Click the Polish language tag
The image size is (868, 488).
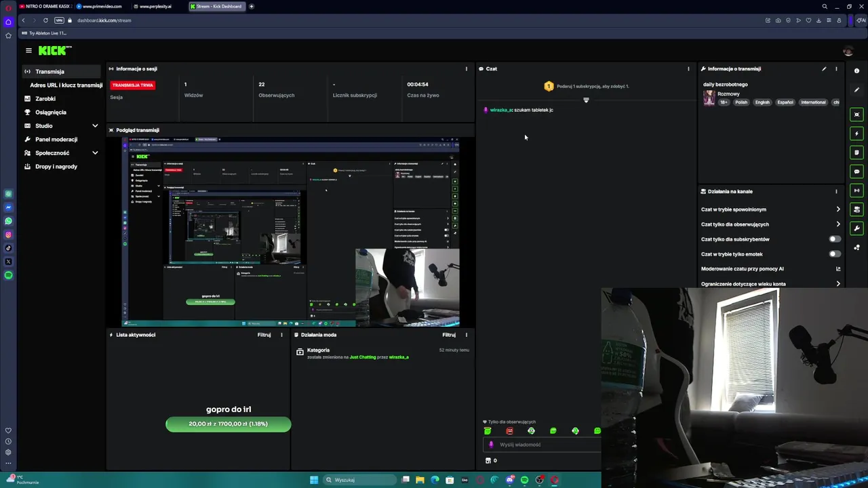[741, 102]
